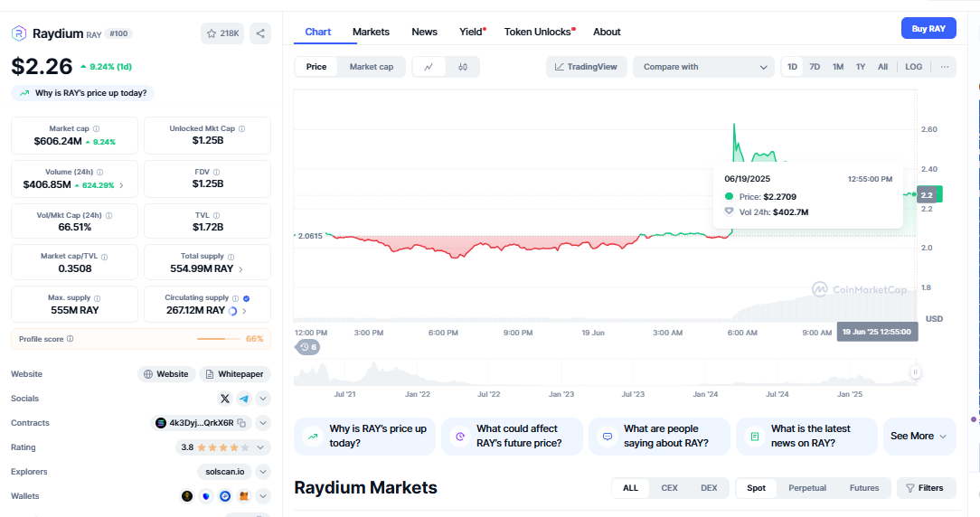Open the About tab

coord(607,32)
